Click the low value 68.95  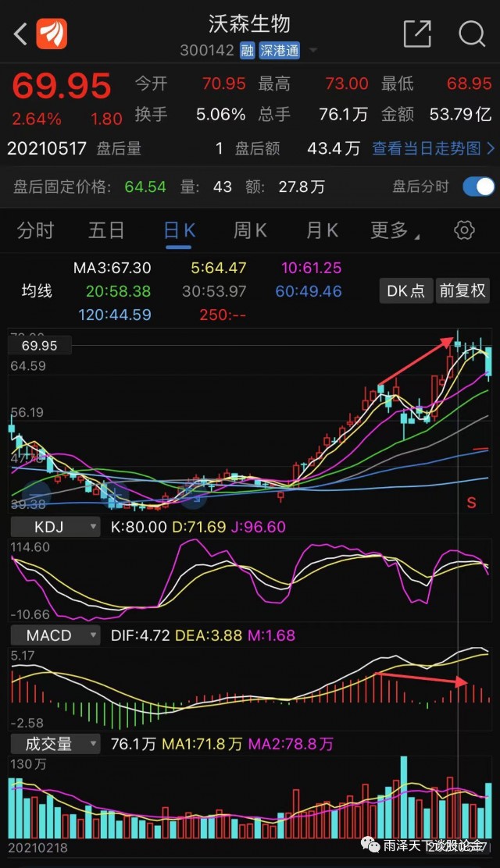pyautogui.click(x=470, y=84)
